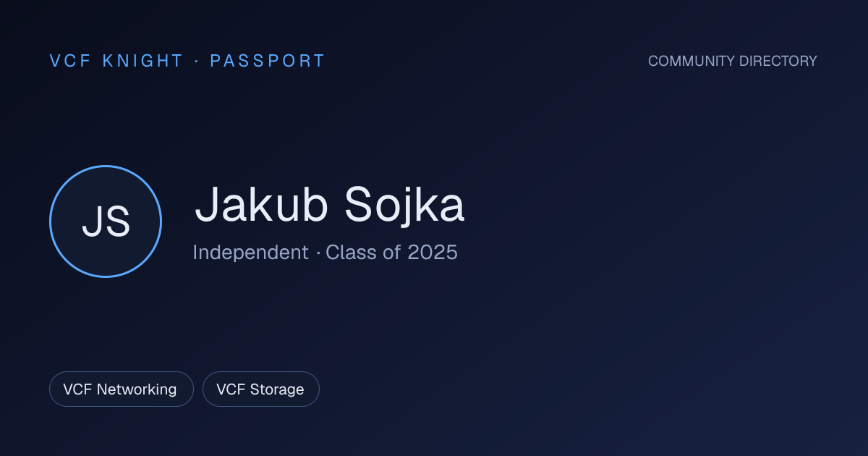Select the VCF Networking tag
868x456 pixels.
click(x=122, y=389)
